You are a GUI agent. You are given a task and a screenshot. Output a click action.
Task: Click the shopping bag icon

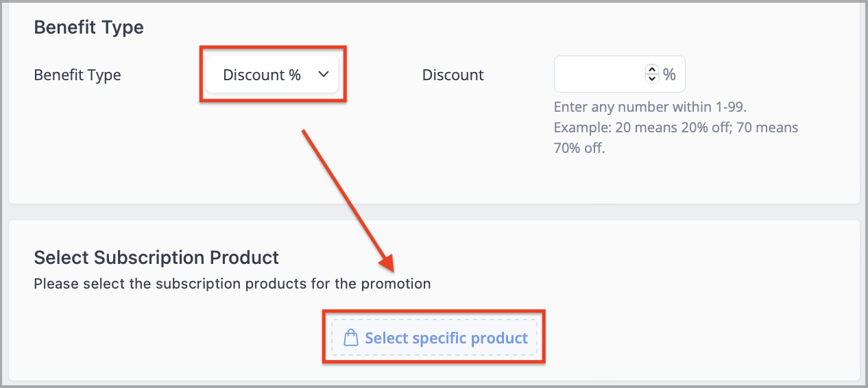pyautogui.click(x=351, y=338)
